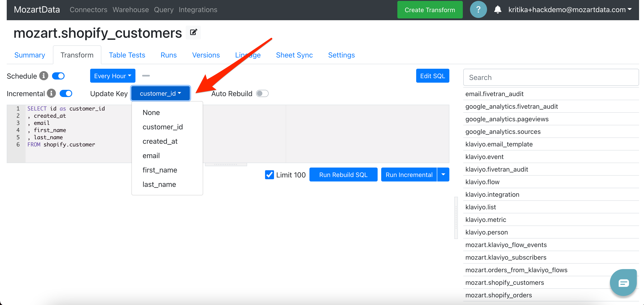Select google_analytics.pageviews table
The image size is (644, 305).
tap(551, 119)
